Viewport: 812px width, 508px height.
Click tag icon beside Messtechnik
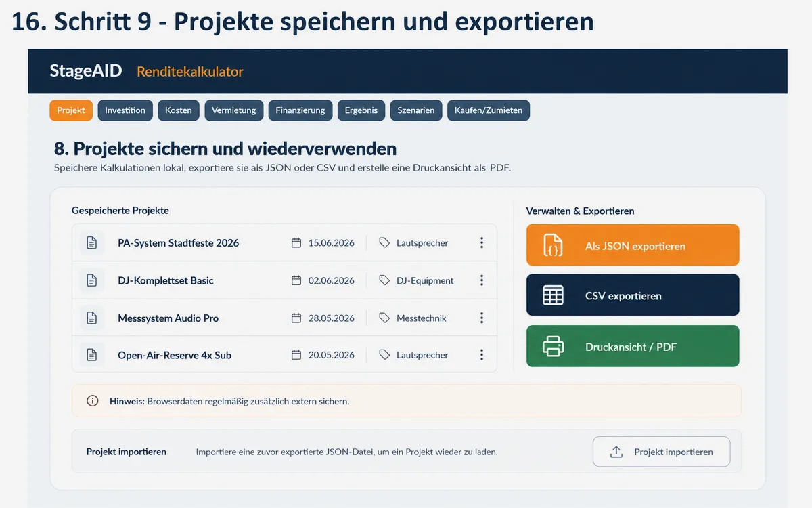tap(384, 318)
